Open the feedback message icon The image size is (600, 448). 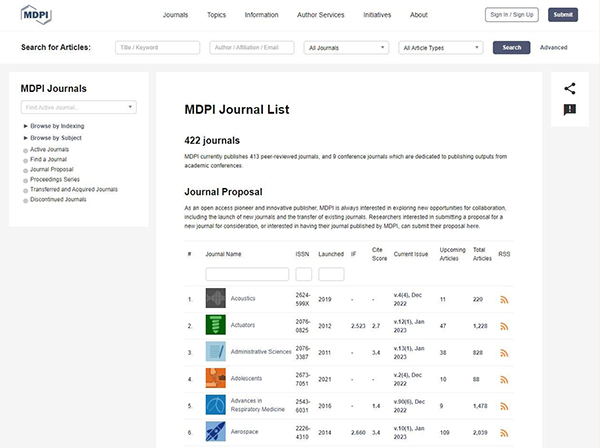click(570, 110)
